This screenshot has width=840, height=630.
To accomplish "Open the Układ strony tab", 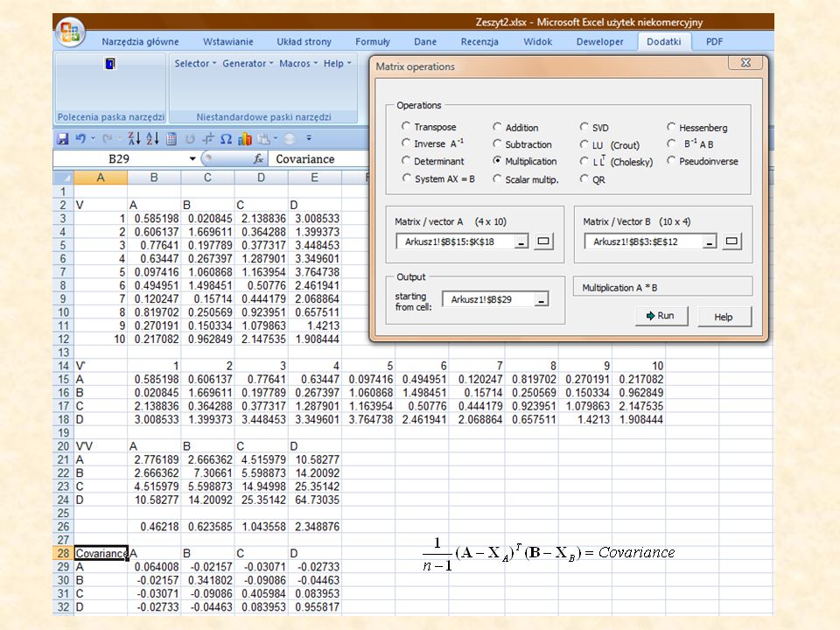I will (x=304, y=42).
